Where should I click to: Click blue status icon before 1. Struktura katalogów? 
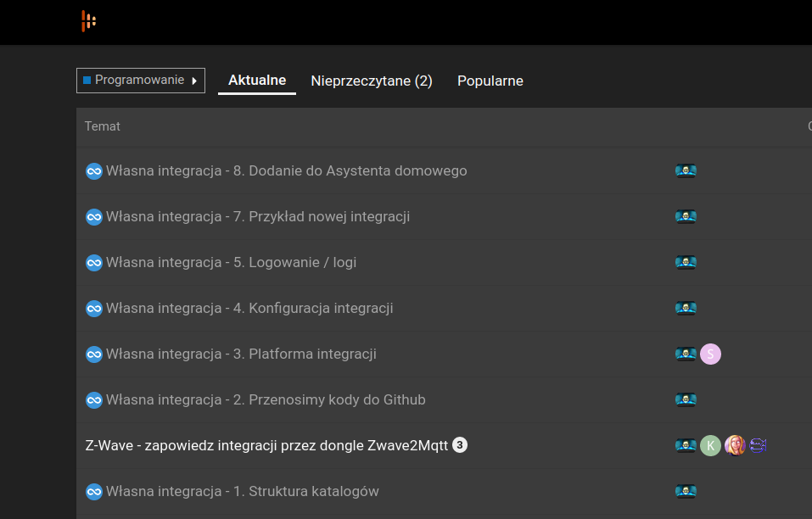point(94,492)
